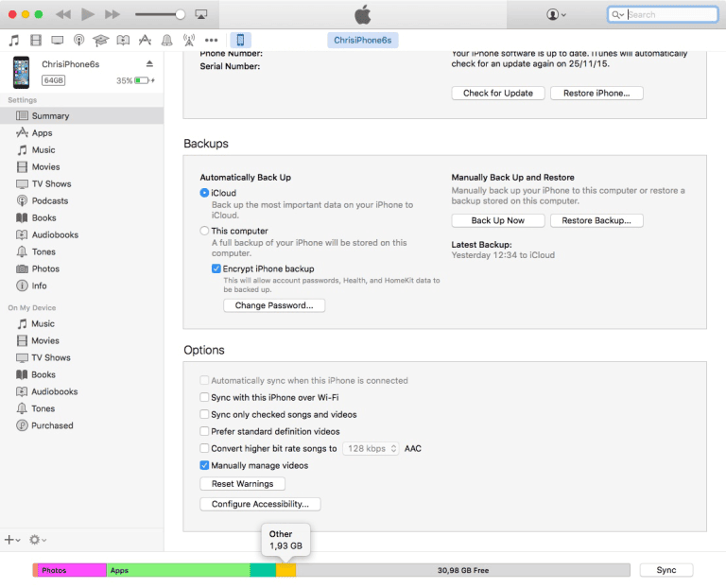Screen dimensions: 726x588
Task: Open the Podcasts icon in toolbar
Action: tap(79, 41)
